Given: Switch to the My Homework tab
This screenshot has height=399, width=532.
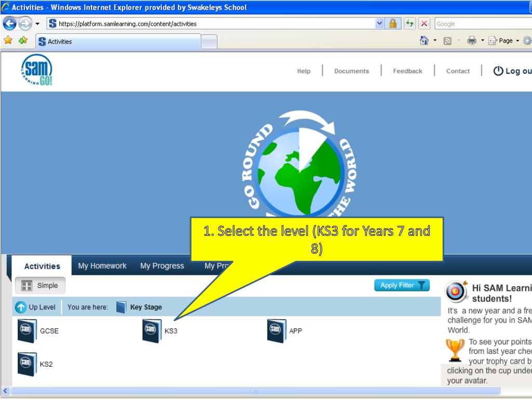Looking at the screenshot, I should (102, 265).
